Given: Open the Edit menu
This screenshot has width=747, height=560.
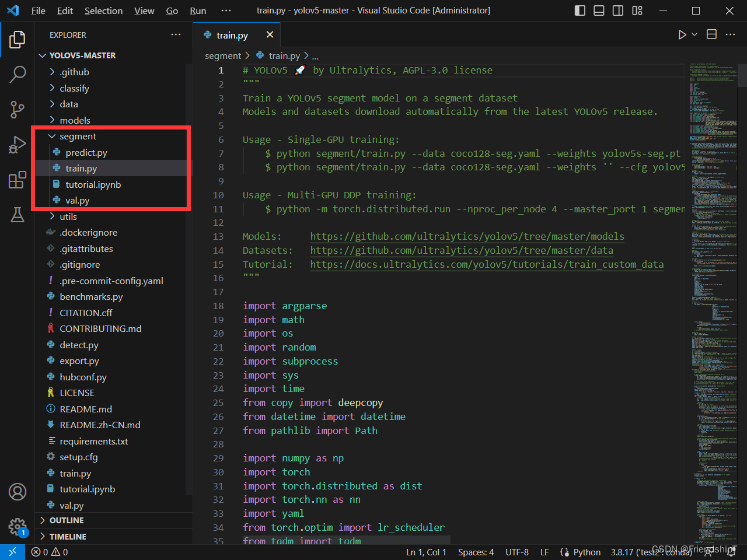Looking at the screenshot, I should click(65, 10).
